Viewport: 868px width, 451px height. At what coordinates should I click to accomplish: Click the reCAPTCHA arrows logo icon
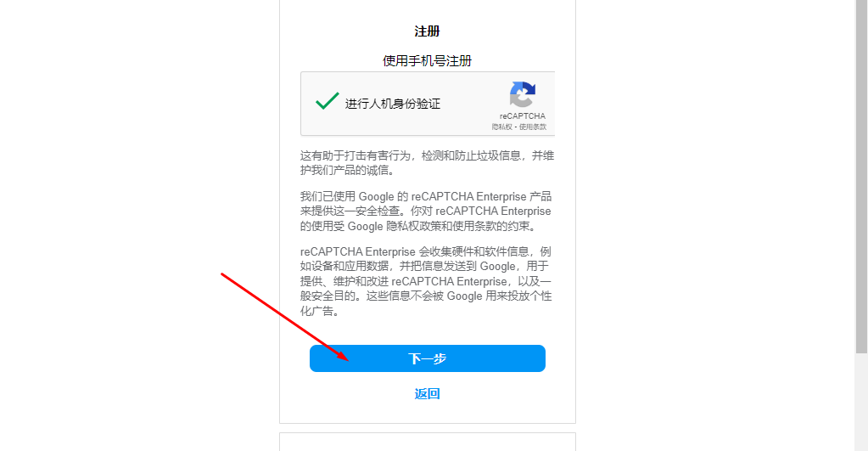coord(523,94)
